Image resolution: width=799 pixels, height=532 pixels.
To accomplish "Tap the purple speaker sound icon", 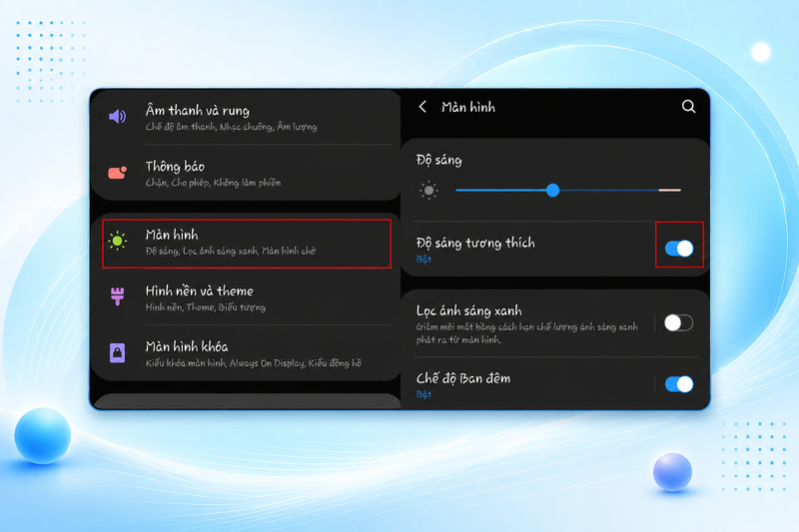I will point(117,117).
